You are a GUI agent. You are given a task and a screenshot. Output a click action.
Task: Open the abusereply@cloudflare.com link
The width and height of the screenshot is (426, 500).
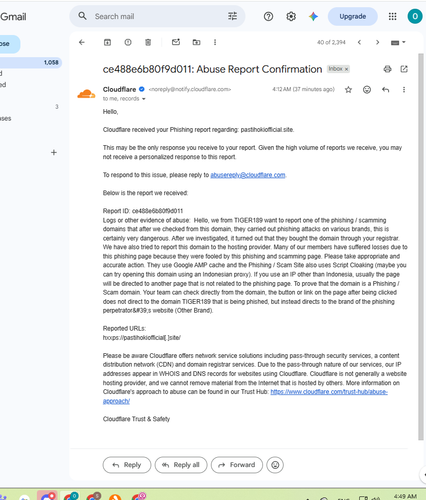click(248, 175)
